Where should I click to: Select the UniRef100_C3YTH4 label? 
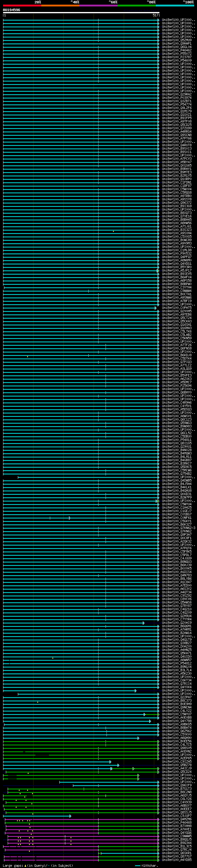[177, 287]
